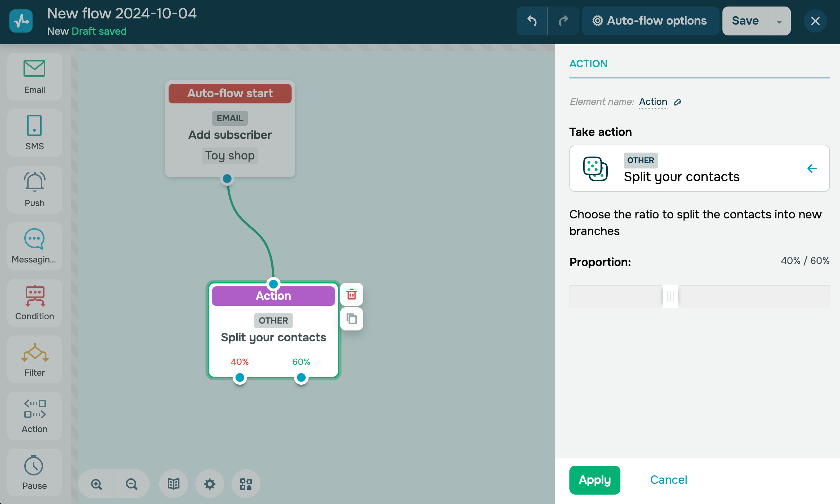Go back from Split your contacts selection

tap(812, 168)
